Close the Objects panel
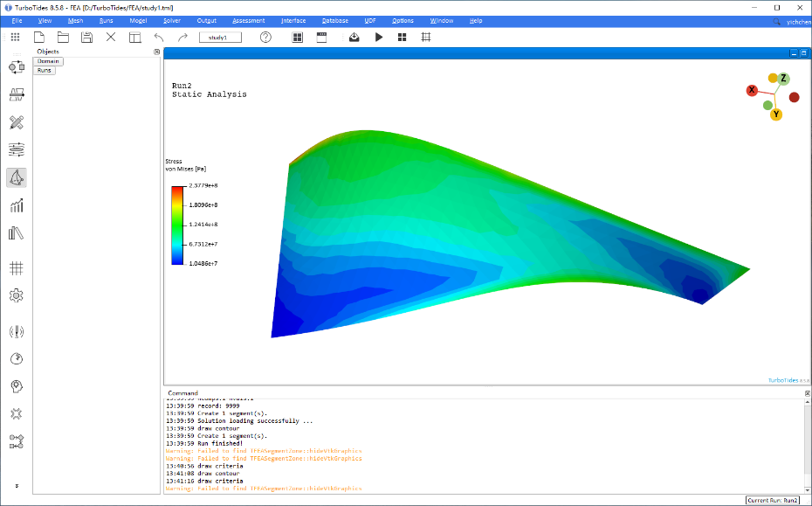This screenshot has height=506, width=812. click(157, 52)
